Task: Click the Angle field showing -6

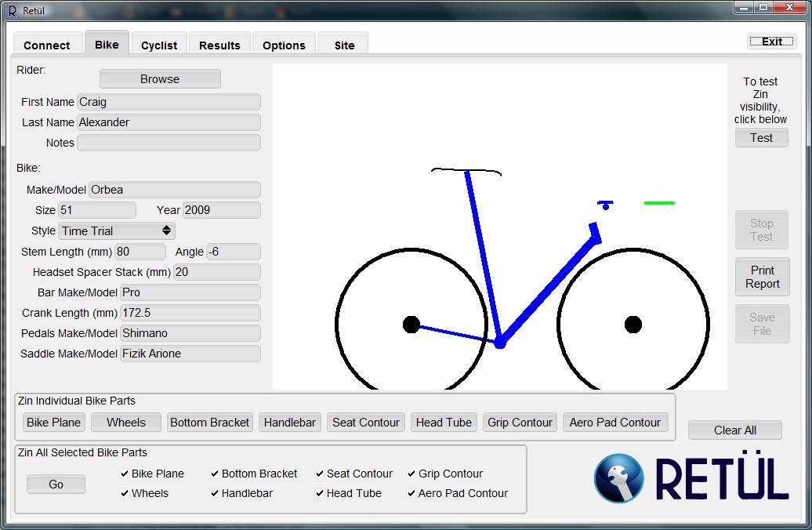Action: pos(234,251)
